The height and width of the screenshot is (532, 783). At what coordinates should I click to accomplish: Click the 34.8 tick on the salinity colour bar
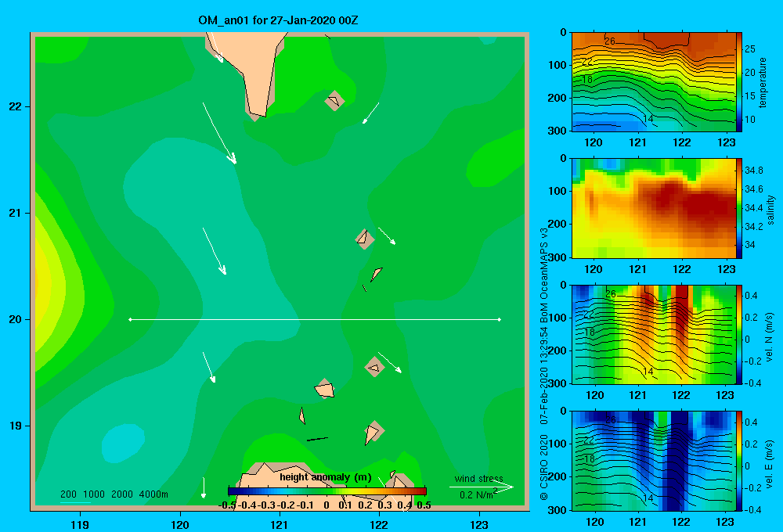753,171
